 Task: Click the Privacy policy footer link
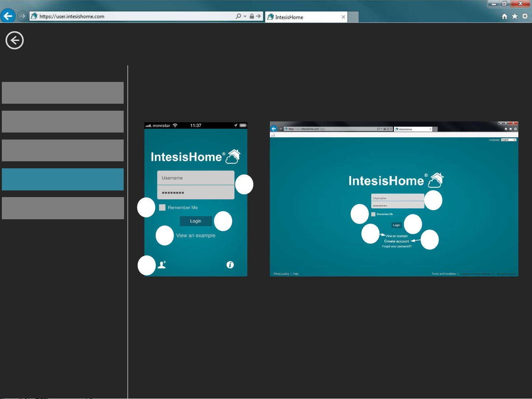click(x=281, y=274)
